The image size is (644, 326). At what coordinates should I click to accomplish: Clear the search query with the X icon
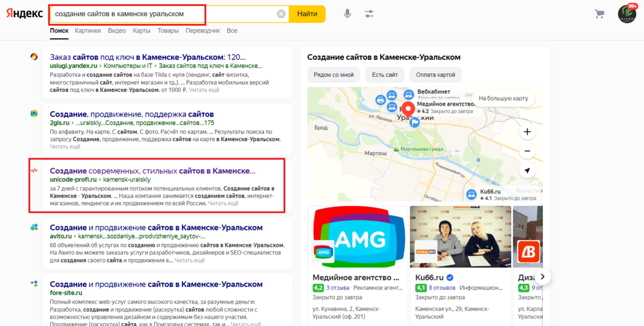(x=281, y=14)
